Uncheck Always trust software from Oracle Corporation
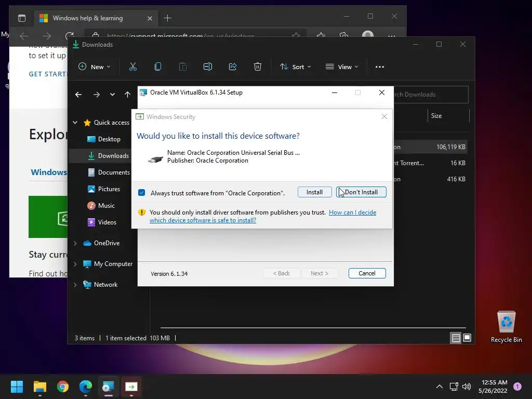This screenshot has width=532, height=399. [141, 193]
